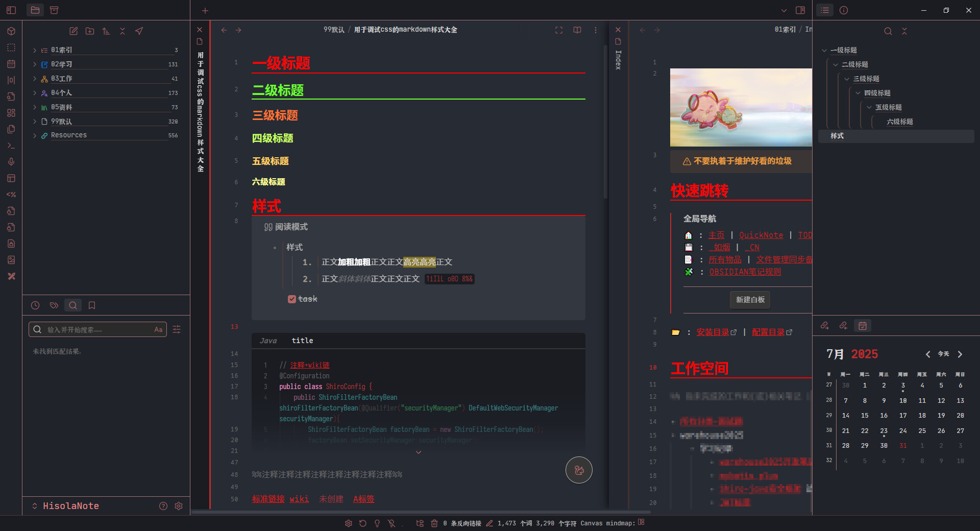
Task: Toggle the task checkbox
Action: (291, 299)
